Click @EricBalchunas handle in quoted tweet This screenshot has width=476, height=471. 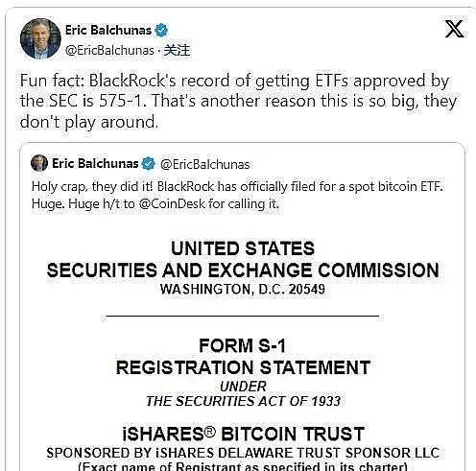pos(205,164)
